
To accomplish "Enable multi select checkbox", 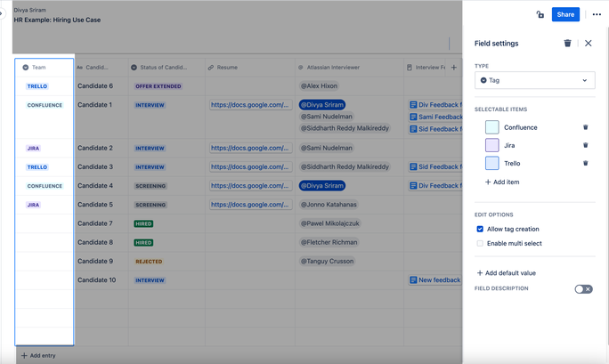I will pos(480,243).
